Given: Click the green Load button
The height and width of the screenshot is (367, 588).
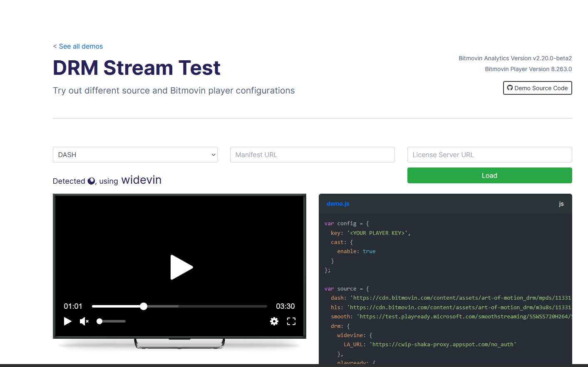Looking at the screenshot, I should pyautogui.click(x=490, y=175).
